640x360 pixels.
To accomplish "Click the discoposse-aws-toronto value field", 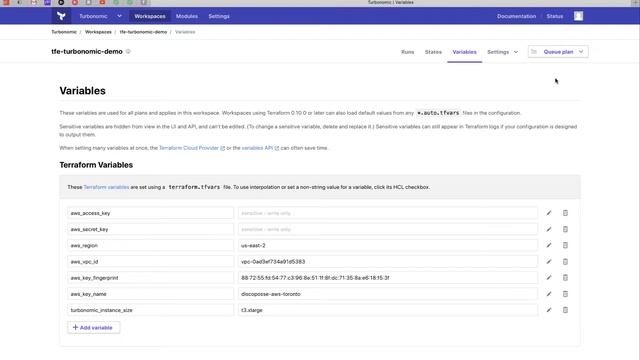I will tap(388, 294).
